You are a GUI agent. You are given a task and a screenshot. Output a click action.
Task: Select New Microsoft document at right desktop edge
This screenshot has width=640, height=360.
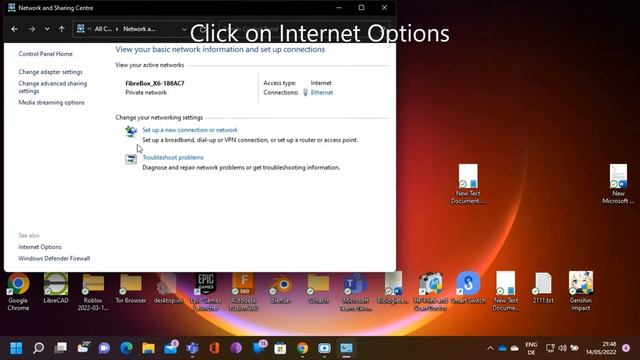pos(618,184)
